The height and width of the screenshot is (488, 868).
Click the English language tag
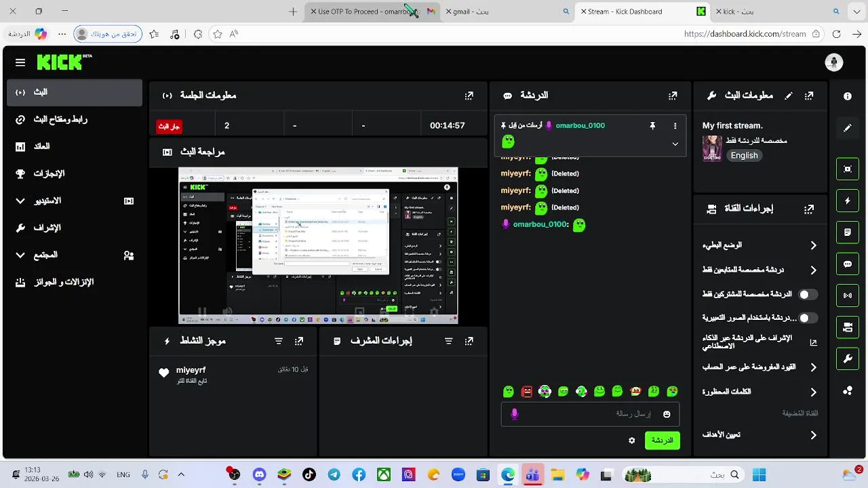pyautogui.click(x=744, y=156)
